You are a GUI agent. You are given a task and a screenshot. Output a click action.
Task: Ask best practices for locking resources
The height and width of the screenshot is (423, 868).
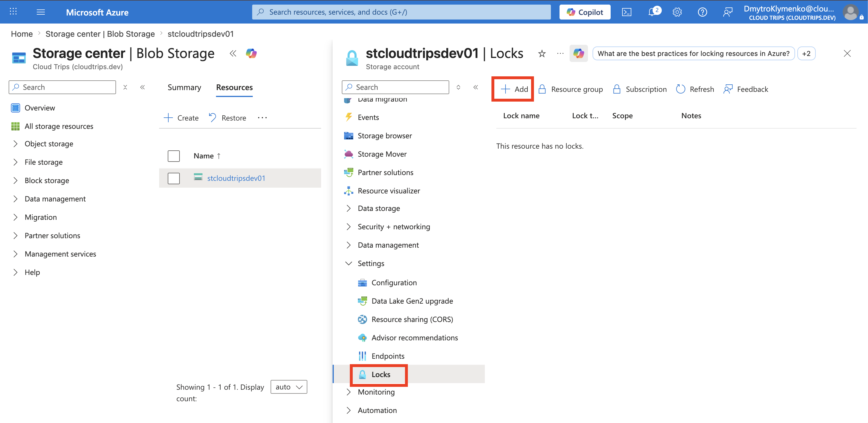coord(693,54)
